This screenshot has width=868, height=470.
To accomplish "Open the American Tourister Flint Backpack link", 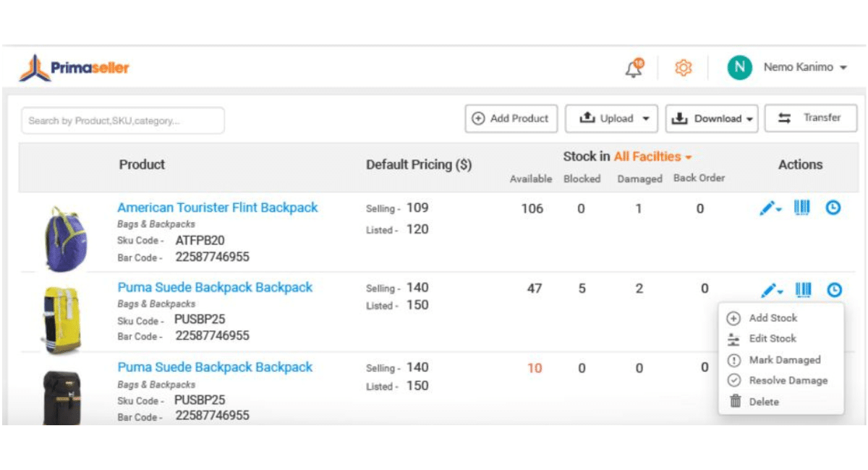I will (218, 208).
